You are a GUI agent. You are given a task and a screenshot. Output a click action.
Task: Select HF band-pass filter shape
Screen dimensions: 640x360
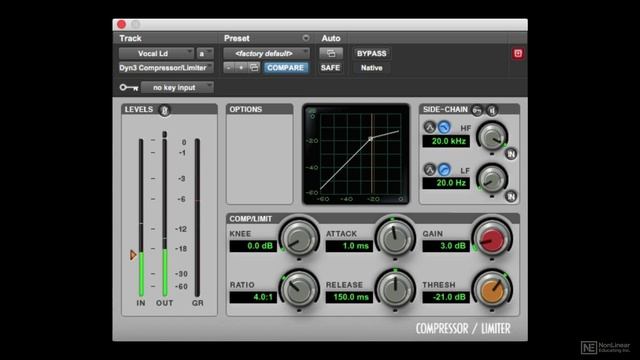pyautogui.click(x=429, y=127)
